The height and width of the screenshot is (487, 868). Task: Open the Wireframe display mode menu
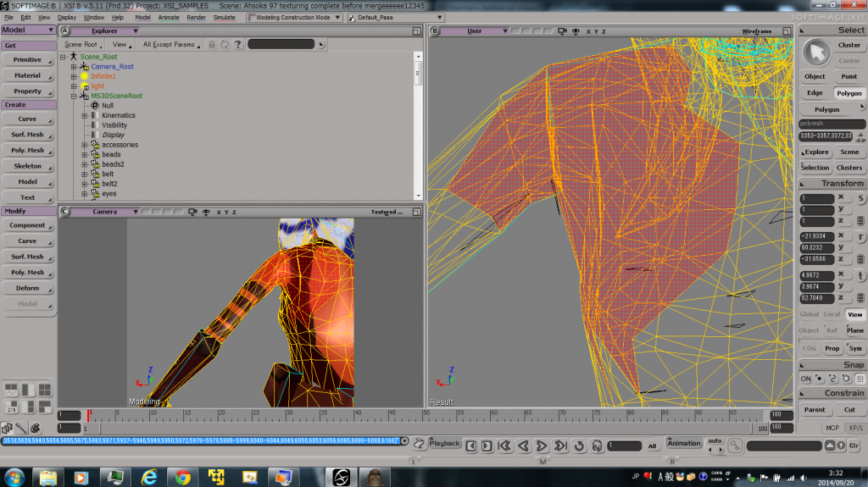click(x=757, y=31)
